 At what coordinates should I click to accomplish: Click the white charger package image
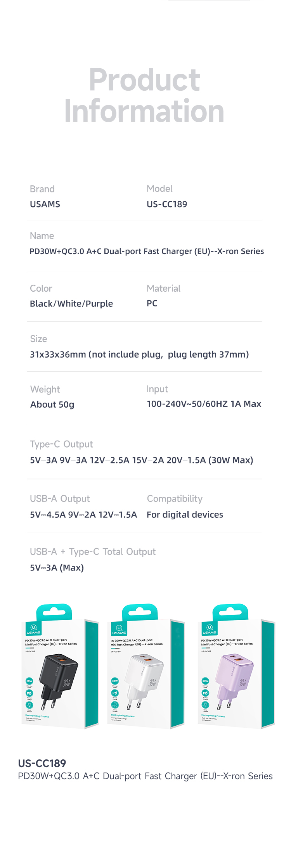[146, 666]
